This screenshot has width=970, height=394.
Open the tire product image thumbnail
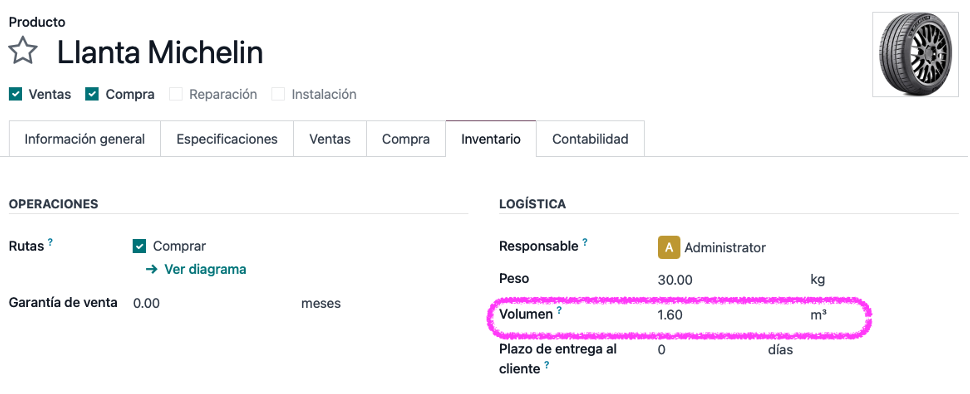click(915, 54)
